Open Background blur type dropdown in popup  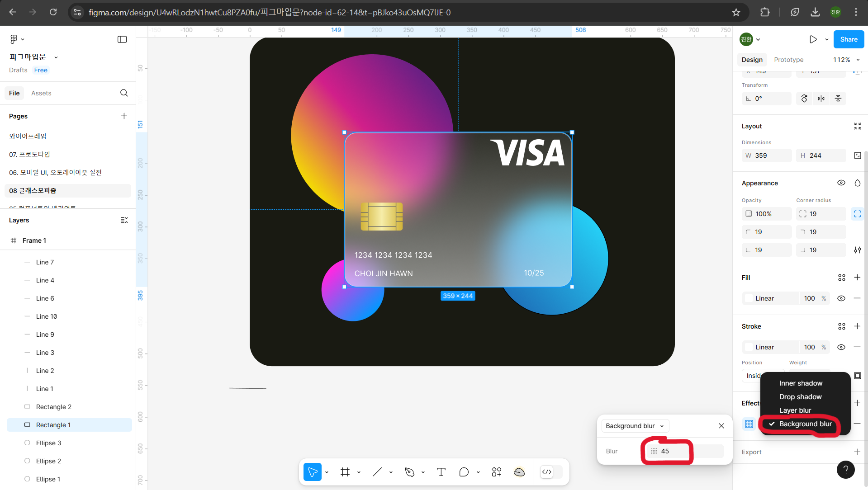(x=635, y=426)
